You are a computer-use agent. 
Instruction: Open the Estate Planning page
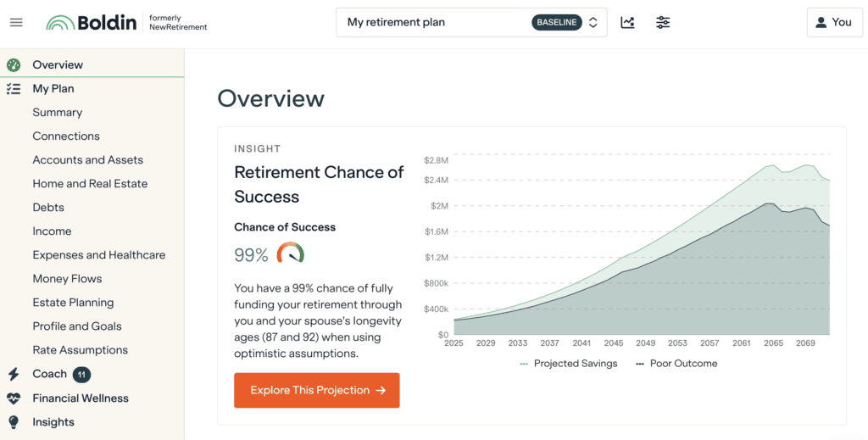tap(73, 302)
